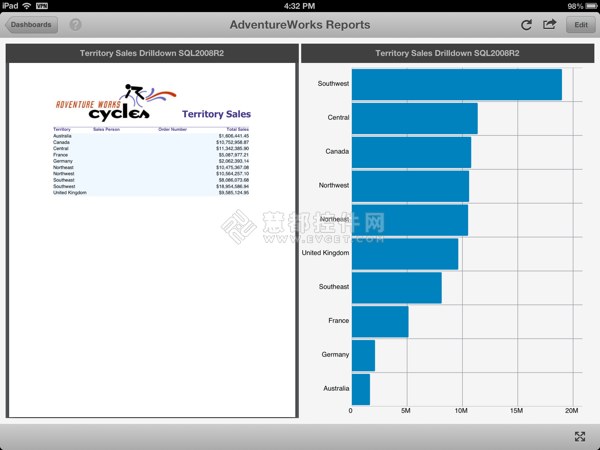Select the Southwest bar in the chart
This screenshot has width=600, height=450.
(457, 85)
